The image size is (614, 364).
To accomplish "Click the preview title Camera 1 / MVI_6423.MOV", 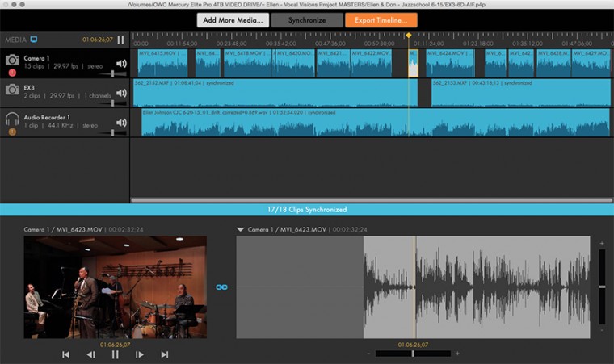I will 63,229.
